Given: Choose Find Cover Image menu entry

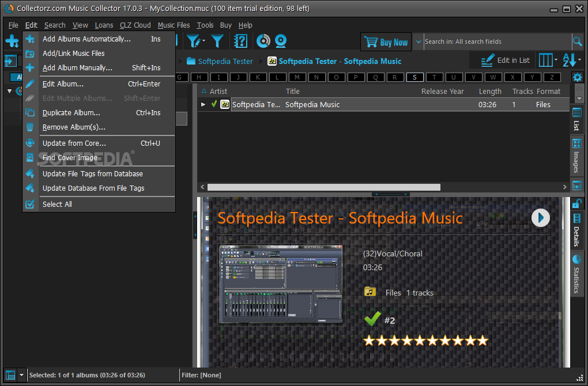Looking at the screenshot, I should pos(99,158).
